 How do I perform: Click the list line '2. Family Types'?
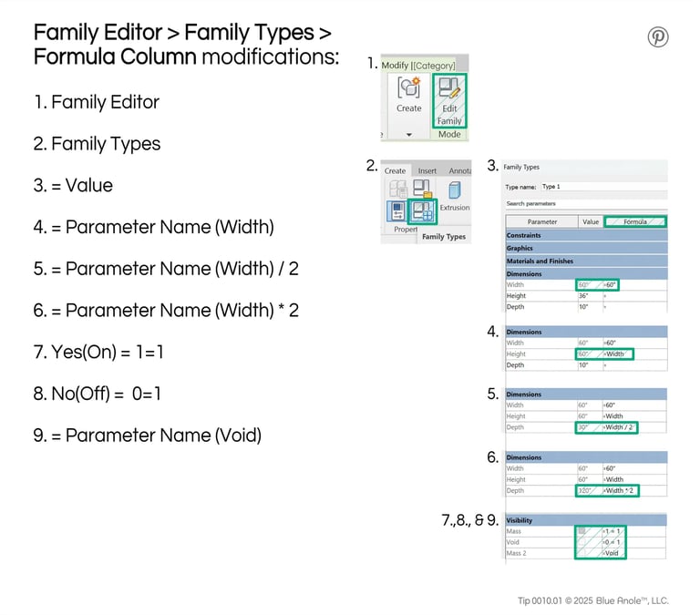(97, 144)
